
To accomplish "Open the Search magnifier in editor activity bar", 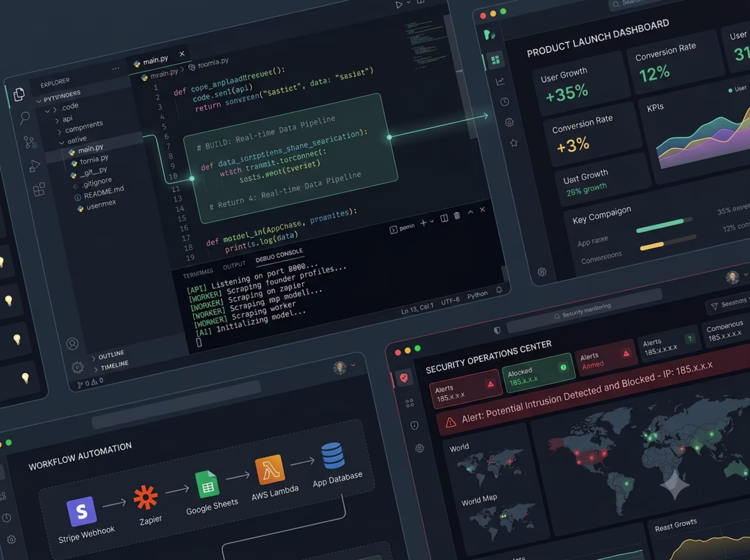I will (x=24, y=118).
